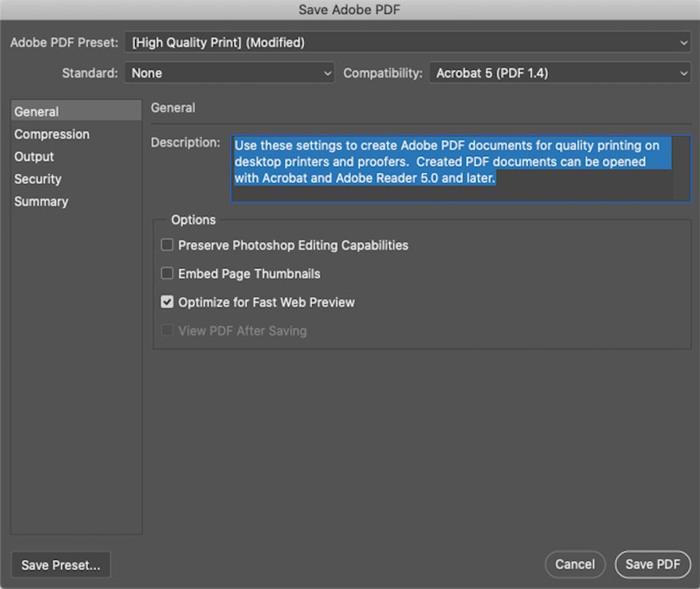
Task: Switch to the Compression settings
Action: coord(76,134)
